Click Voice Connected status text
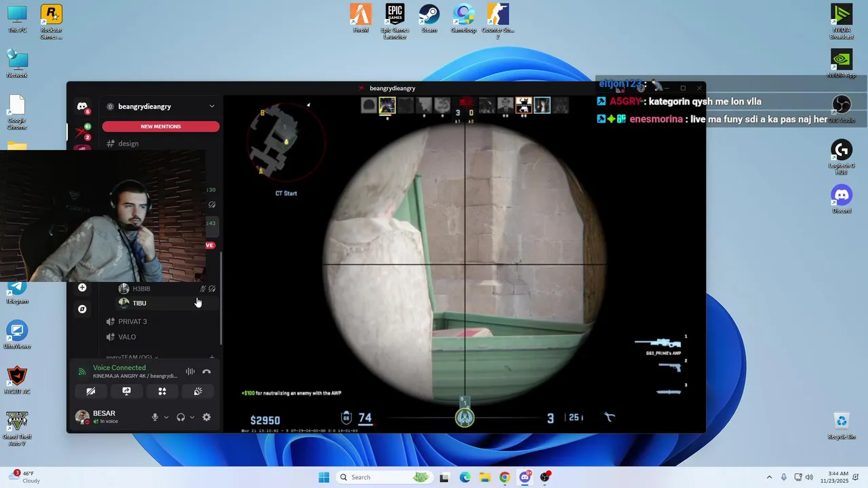 coord(119,367)
